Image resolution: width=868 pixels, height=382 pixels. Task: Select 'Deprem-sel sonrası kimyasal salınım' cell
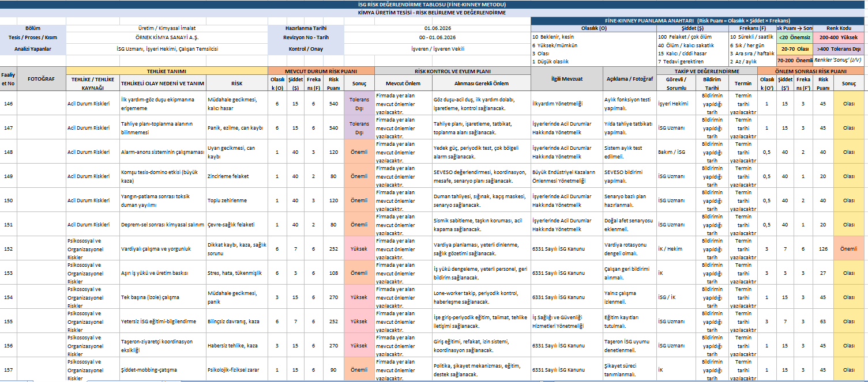click(162, 225)
